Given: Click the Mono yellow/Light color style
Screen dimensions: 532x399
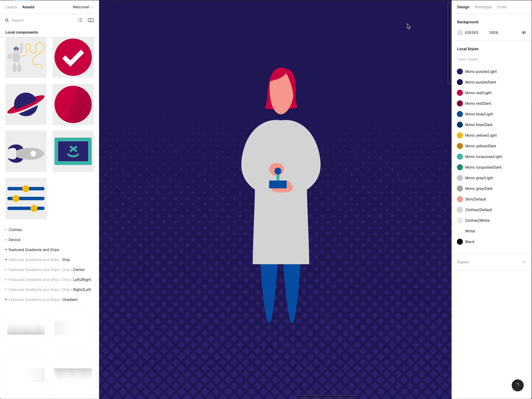Looking at the screenshot, I should (481, 135).
